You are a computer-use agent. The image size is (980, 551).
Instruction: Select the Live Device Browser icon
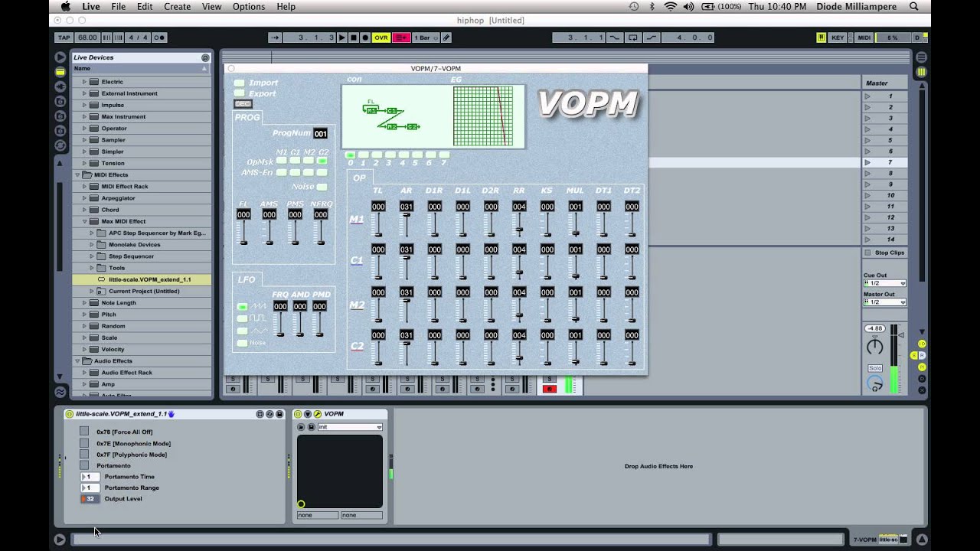60,72
